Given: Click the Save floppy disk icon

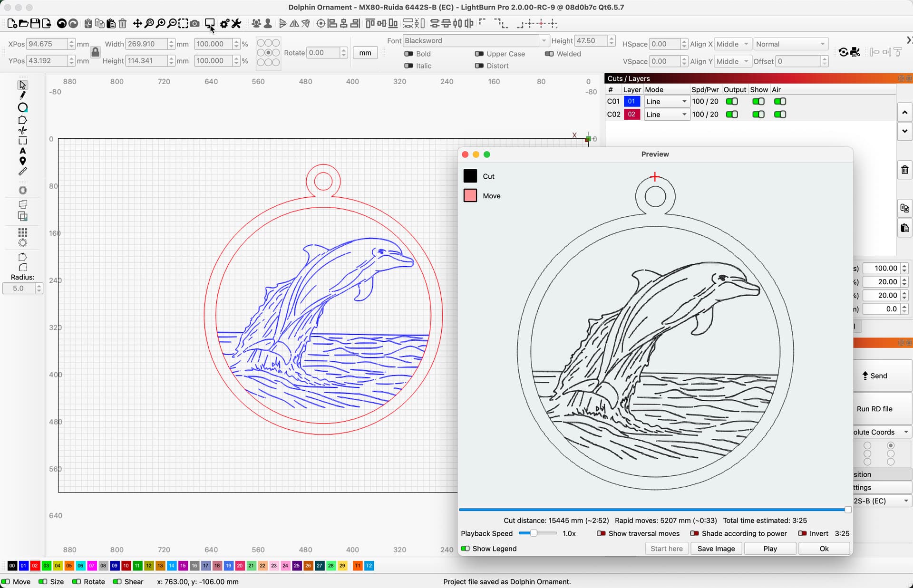Looking at the screenshot, I should (x=35, y=23).
